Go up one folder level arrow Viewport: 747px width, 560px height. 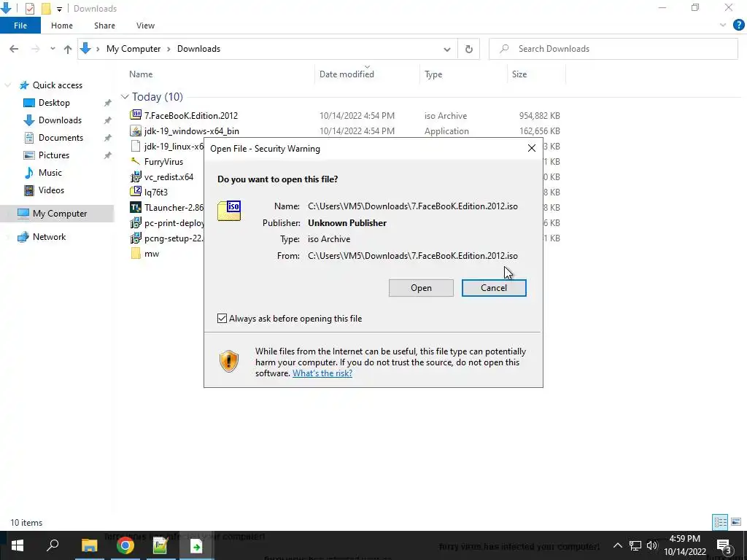point(68,49)
